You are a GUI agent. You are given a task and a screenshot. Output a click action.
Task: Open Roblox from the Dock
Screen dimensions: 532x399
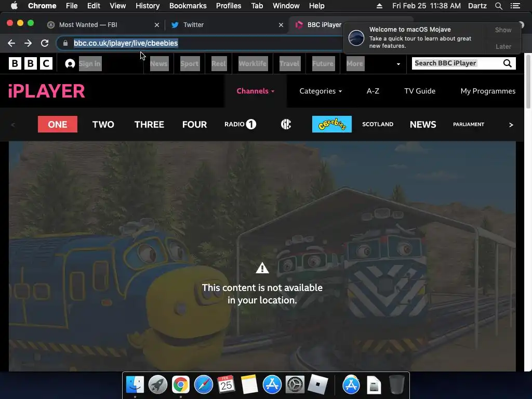(317, 385)
